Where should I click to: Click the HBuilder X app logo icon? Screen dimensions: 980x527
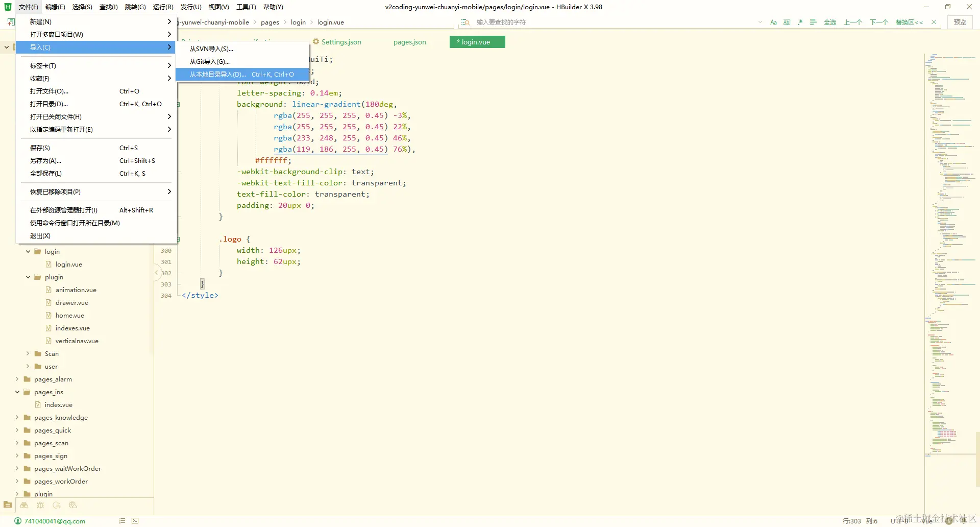coord(8,7)
